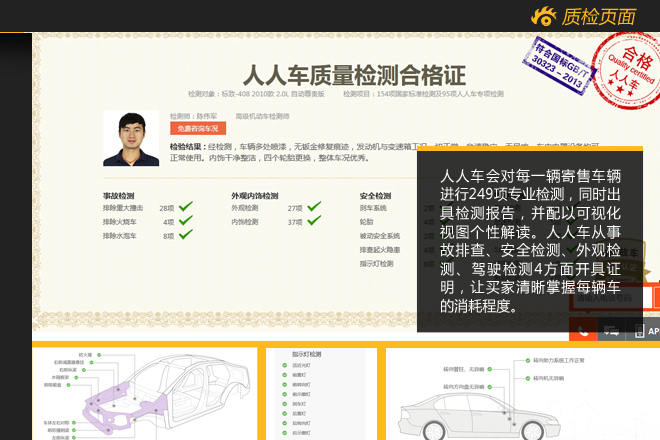This screenshot has height=440, width=660.
Task: Click the 检测师：陈伟军 name label
Action: click(194, 116)
